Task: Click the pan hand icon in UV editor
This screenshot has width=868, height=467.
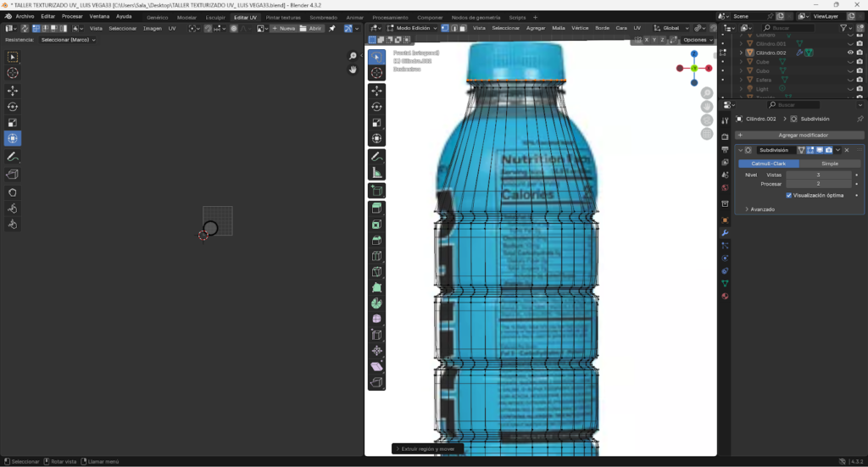Action: pos(353,69)
